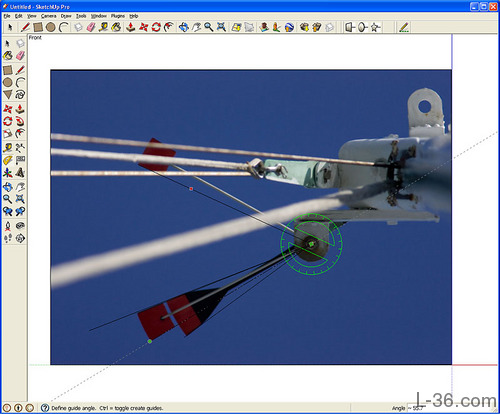
Task: Click the Previous view icon
Action: [x=8, y=211]
